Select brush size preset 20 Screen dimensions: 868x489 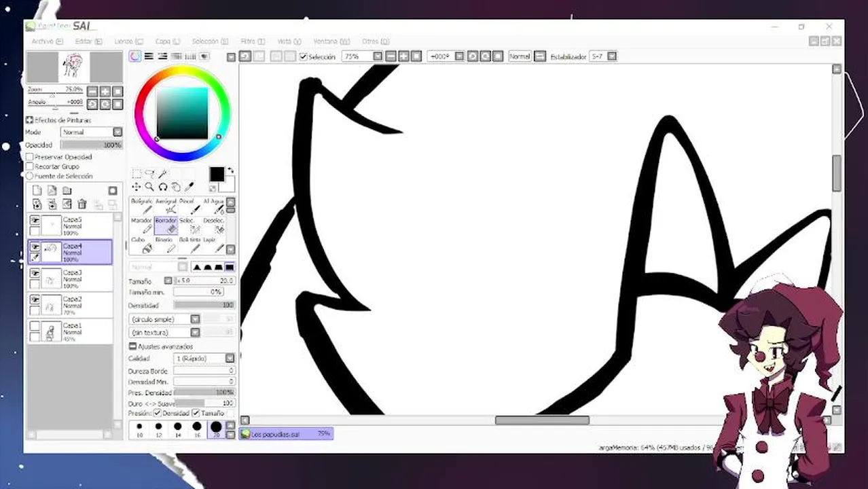coord(216,429)
